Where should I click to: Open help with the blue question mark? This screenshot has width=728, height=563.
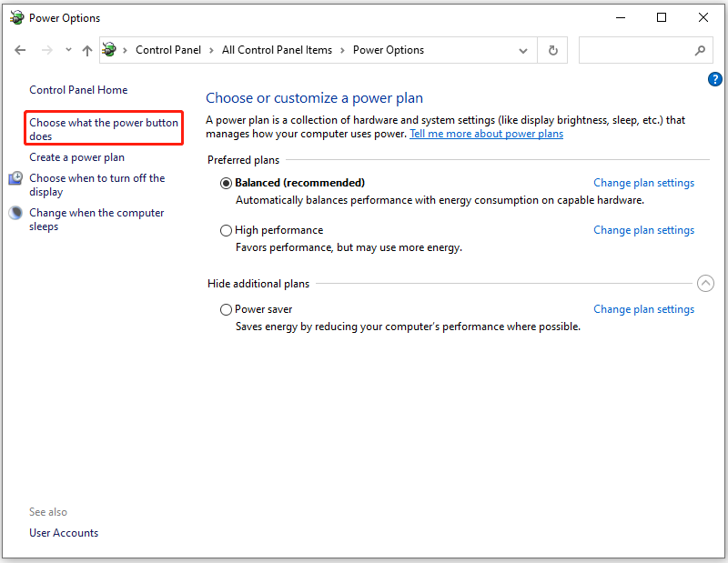tap(715, 79)
